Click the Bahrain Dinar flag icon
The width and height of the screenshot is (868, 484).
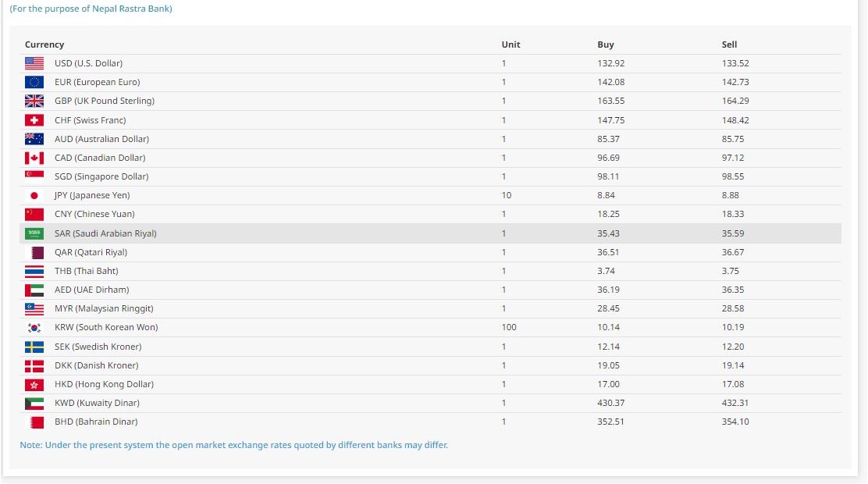(x=34, y=422)
